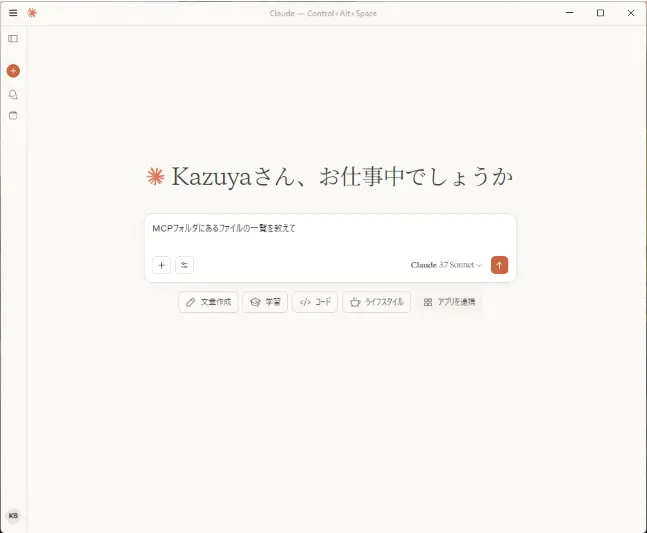
Task: Minimize the Claude window
Action: [x=570, y=13]
